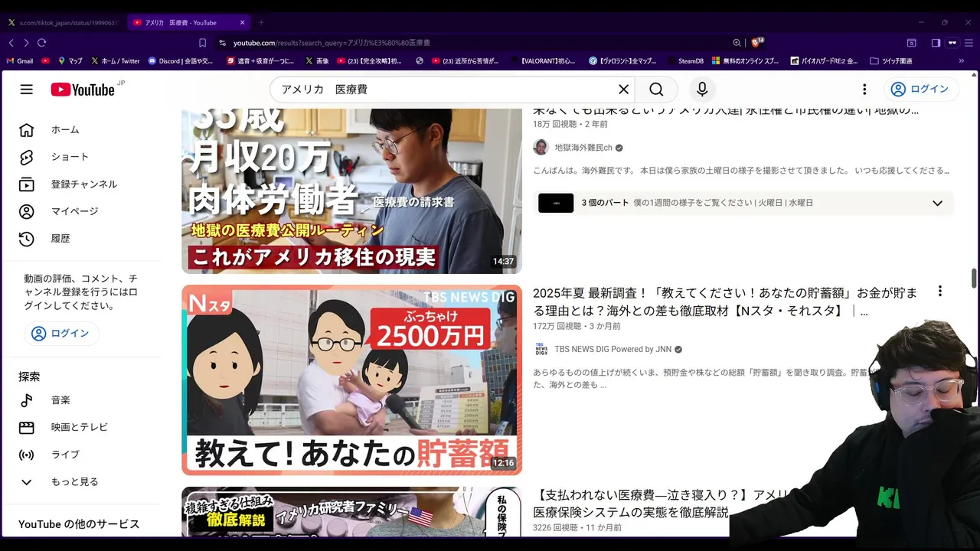Open the バイオハザードRE:2 bookmark
The width and height of the screenshot is (980, 551).
pyautogui.click(x=825, y=61)
